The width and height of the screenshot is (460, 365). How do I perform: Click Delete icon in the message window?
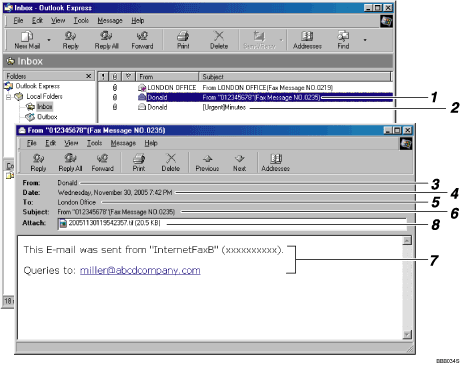171,163
